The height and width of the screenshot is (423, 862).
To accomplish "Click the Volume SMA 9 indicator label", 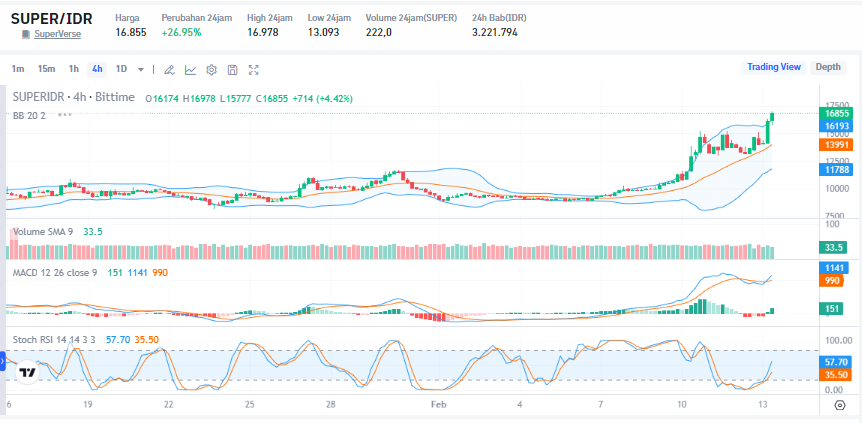I will 43,232.
